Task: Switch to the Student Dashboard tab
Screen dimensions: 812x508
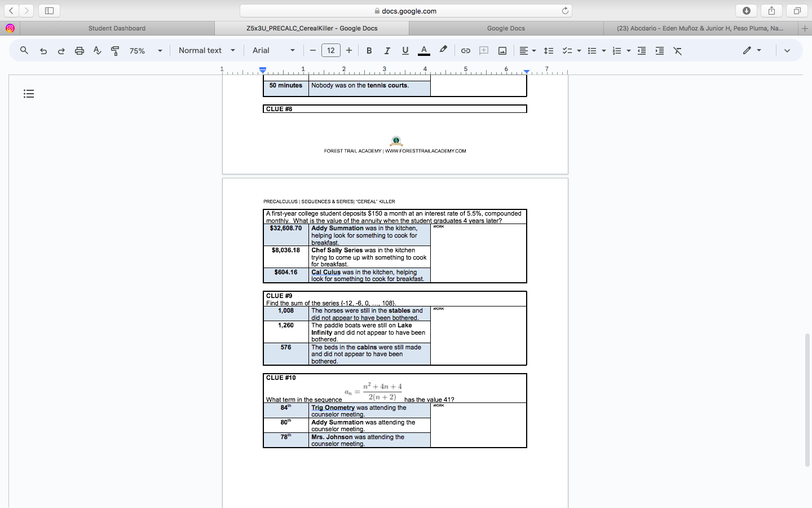Action: (x=117, y=28)
